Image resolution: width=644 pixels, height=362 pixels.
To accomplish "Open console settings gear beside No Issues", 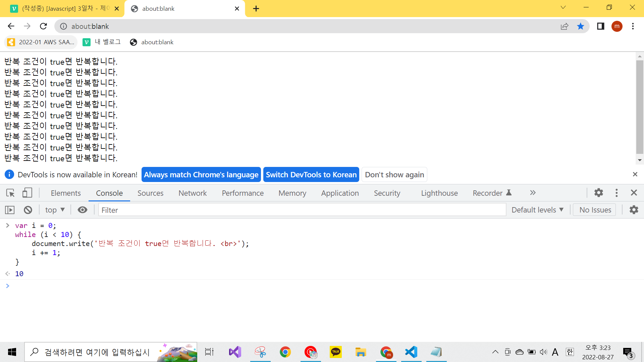I will (634, 210).
